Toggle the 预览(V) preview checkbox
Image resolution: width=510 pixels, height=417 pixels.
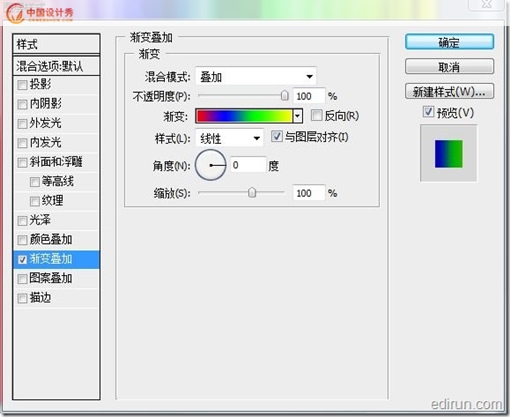[428, 112]
